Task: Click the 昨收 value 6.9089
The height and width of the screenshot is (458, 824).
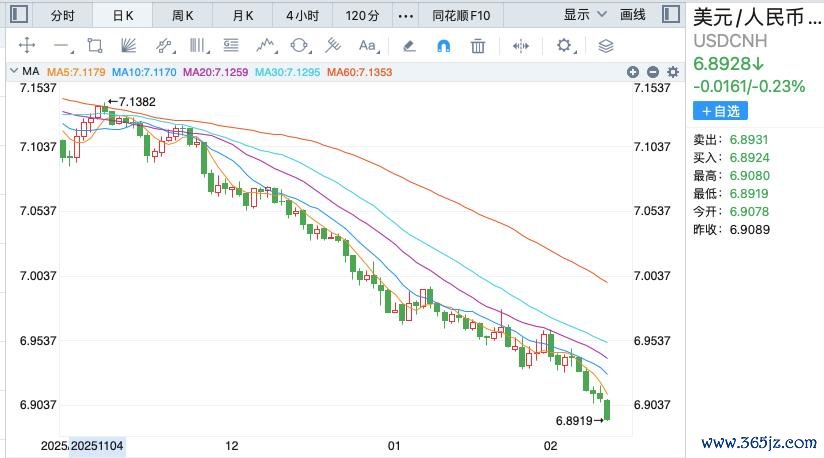Action: click(x=749, y=230)
